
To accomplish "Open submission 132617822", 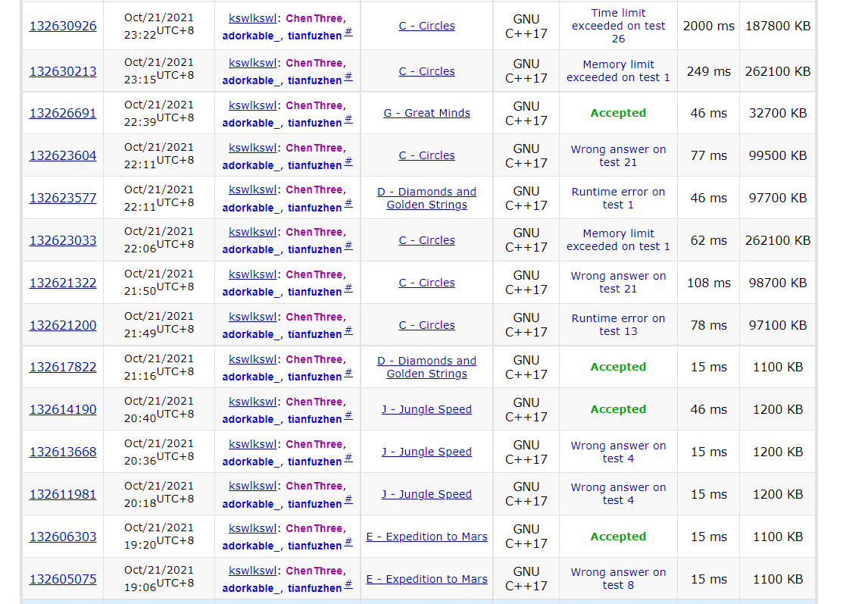I will point(63,368).
